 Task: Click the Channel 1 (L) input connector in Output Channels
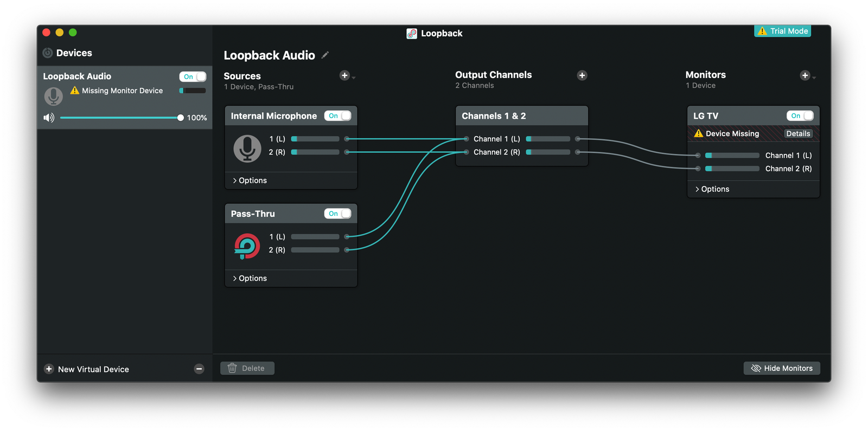(466, 139)
